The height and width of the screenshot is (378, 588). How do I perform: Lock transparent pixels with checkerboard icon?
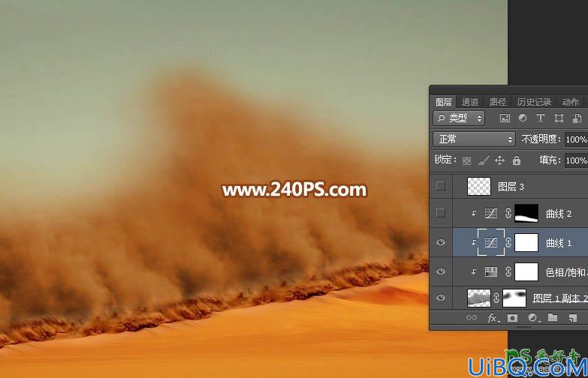pos(467,160)
